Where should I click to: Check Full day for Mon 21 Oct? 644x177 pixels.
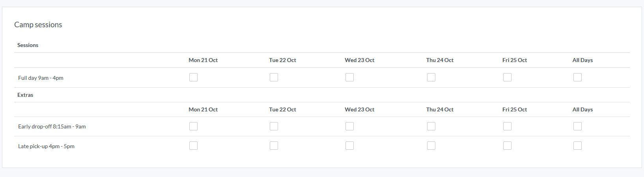pyautogui.click(x=193, y=77)
